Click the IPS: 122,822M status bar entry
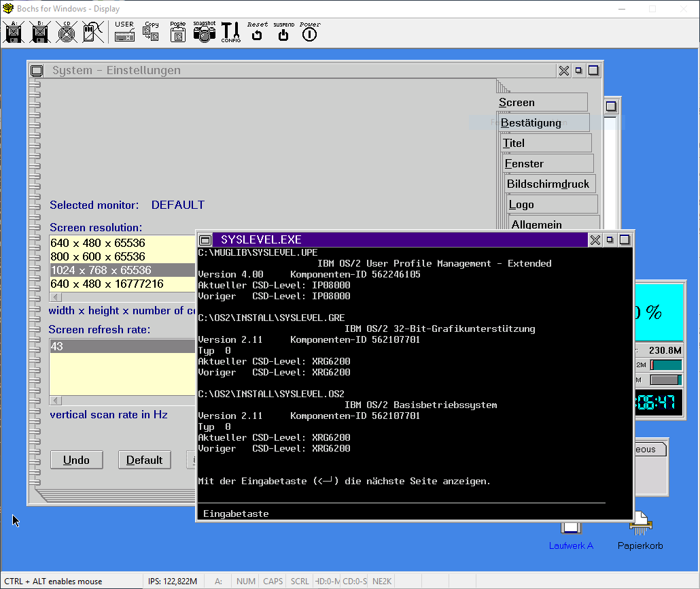The image size is (700, 589). (x=173, y=582)
